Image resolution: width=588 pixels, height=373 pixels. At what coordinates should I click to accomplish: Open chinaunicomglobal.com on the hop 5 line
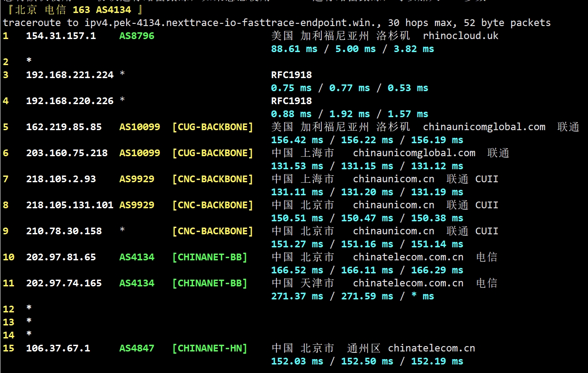484,127
